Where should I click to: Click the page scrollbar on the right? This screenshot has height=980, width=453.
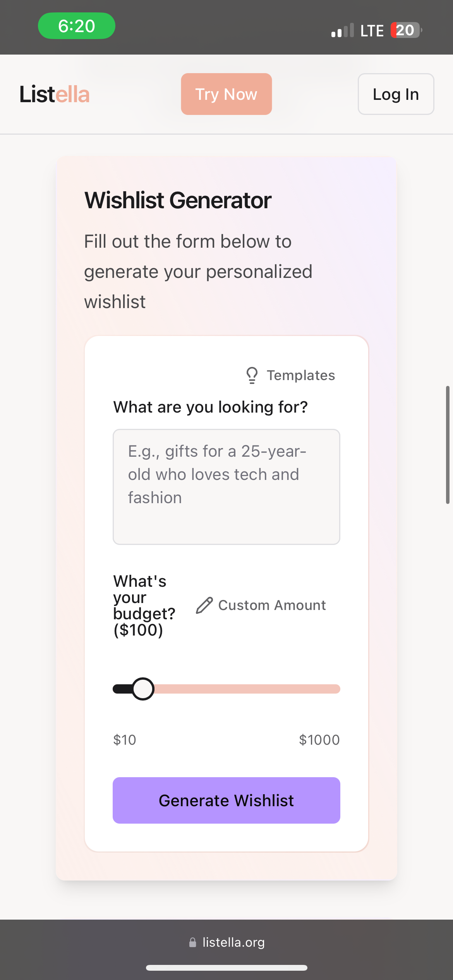(448, 445)
